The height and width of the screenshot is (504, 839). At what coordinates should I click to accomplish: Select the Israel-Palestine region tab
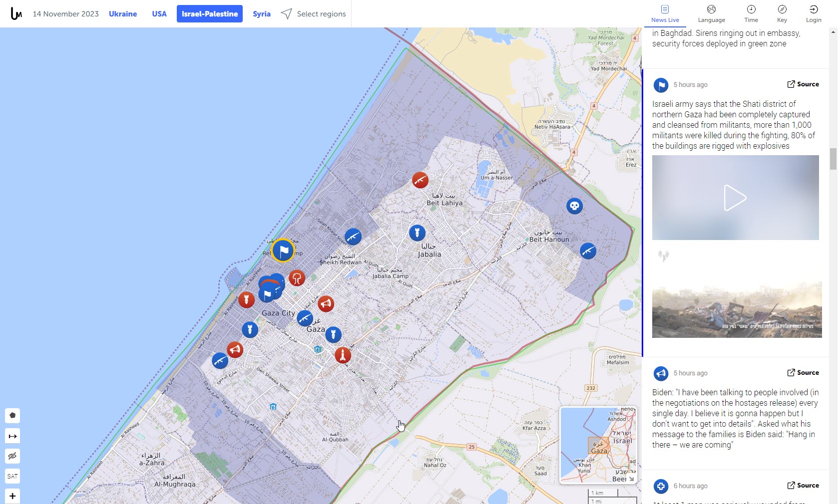point(210,14)
